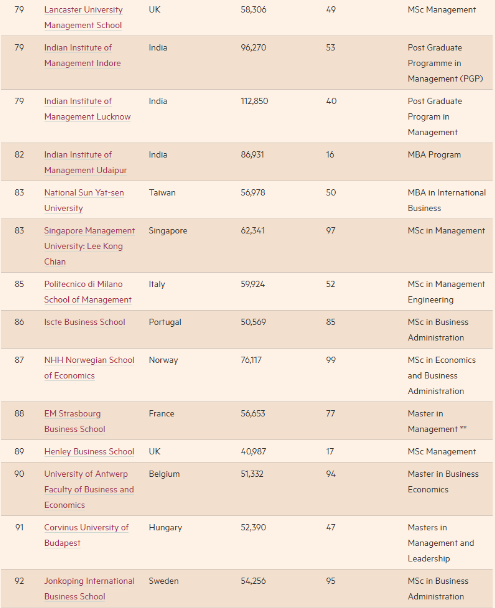
Task: Open the Lancaster University Management School link
Action: (x=83, y=17)
